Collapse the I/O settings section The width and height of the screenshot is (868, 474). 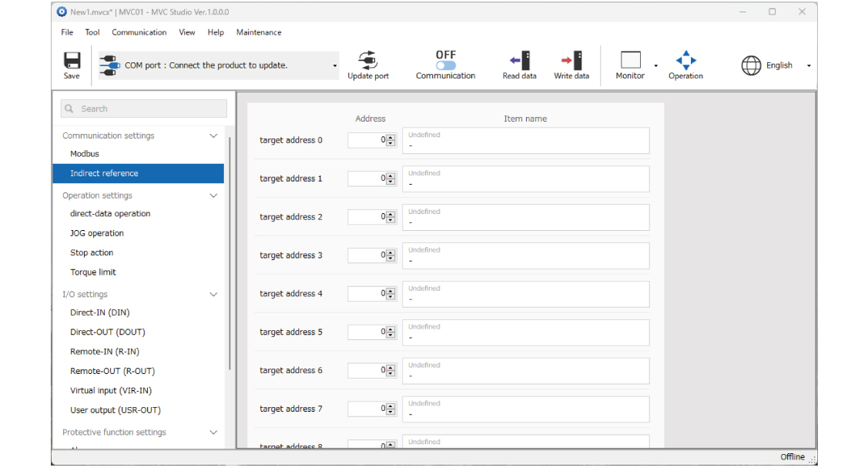(x=213, y=294)
